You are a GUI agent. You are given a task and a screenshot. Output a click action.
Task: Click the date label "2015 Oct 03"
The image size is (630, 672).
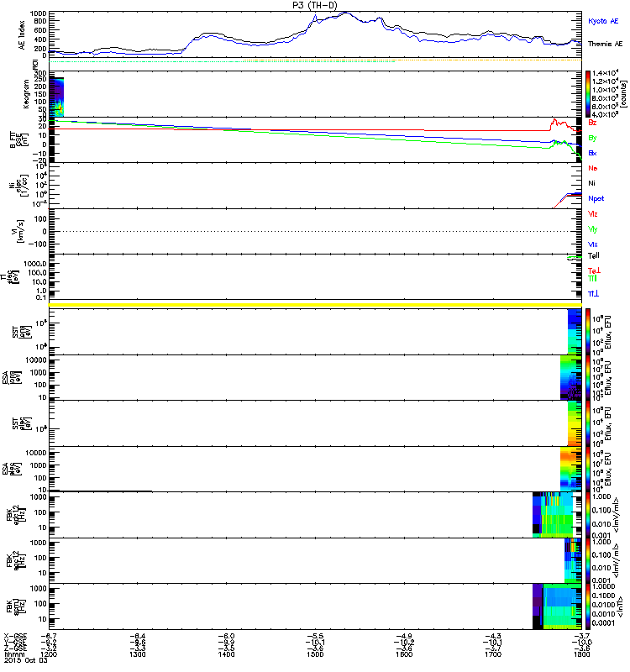tap(25, 660)
